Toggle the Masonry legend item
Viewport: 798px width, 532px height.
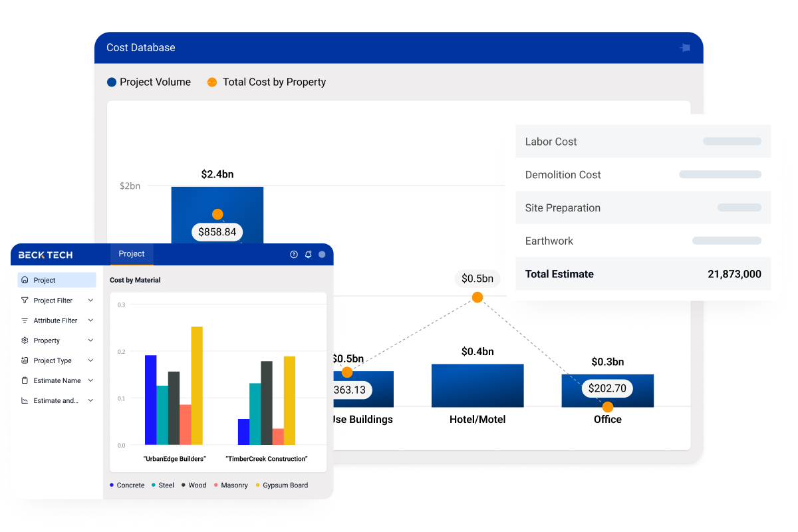(x=231, y=485)
